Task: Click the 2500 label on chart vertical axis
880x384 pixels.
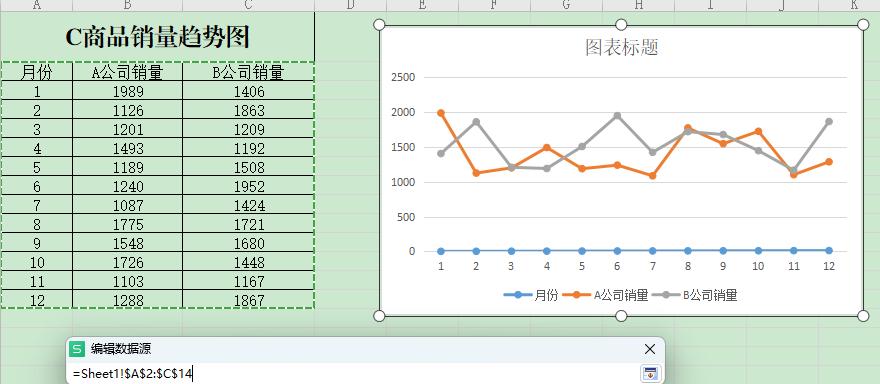Action: coord(402,77)
